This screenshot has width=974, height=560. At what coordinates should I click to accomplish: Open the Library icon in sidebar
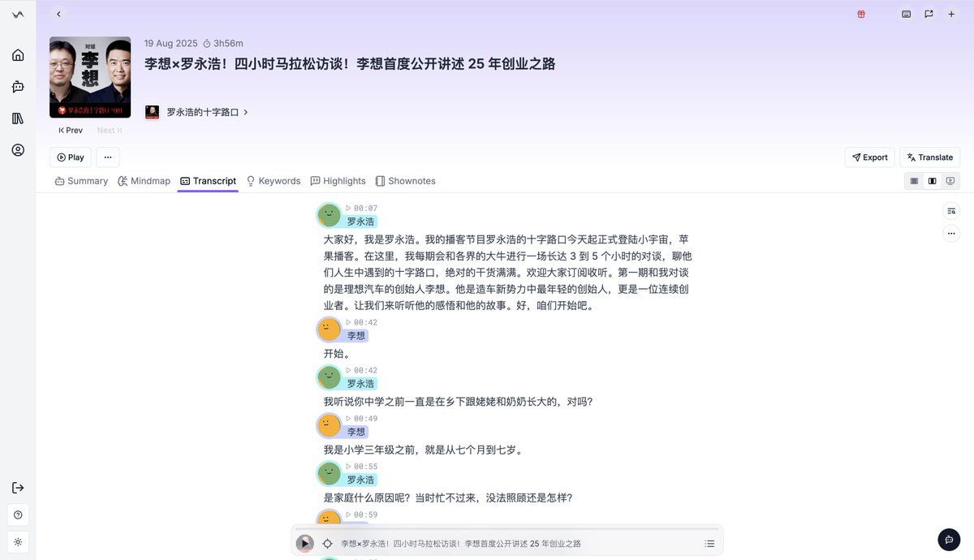(18, 118)
